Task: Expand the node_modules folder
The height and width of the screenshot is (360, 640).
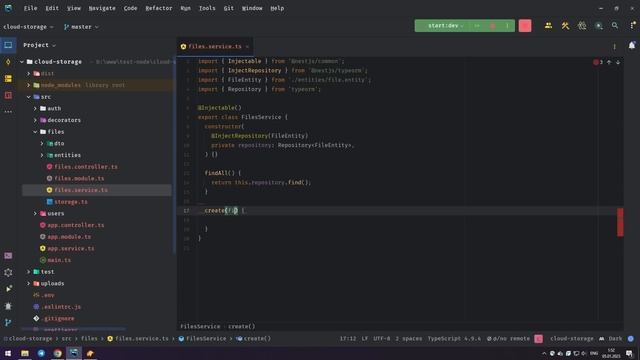Action: [29, 85]
